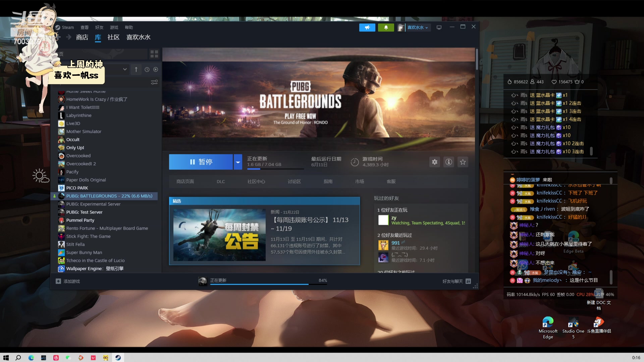
Task: Click the ready-to-play filter icon
Action: [x=156, y=69]
